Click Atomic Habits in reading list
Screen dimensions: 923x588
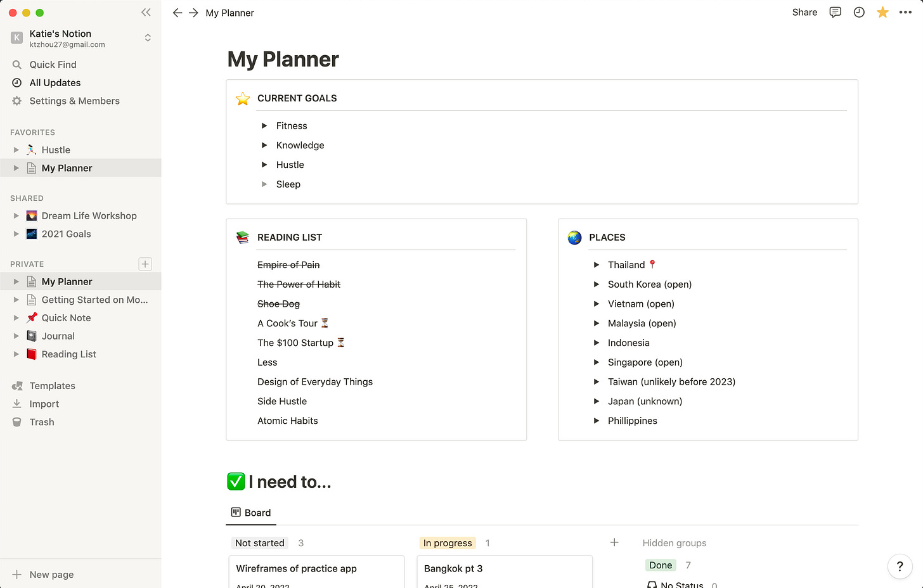(288, 421)
